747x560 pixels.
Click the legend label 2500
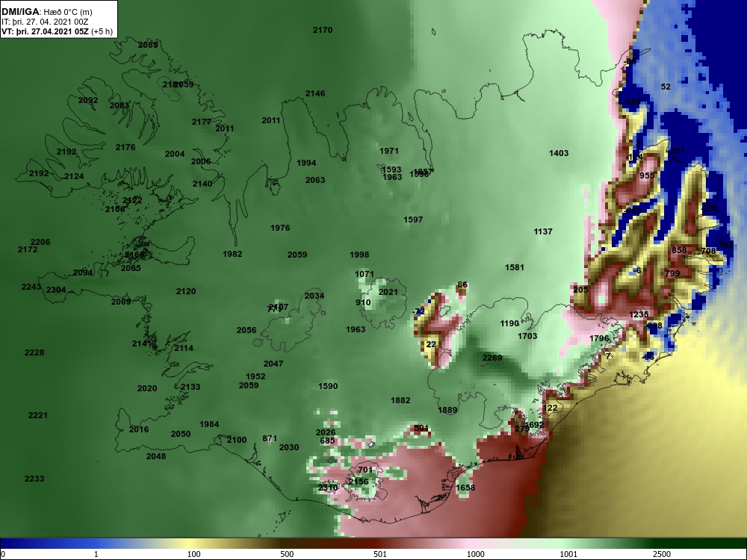[662, 554]
